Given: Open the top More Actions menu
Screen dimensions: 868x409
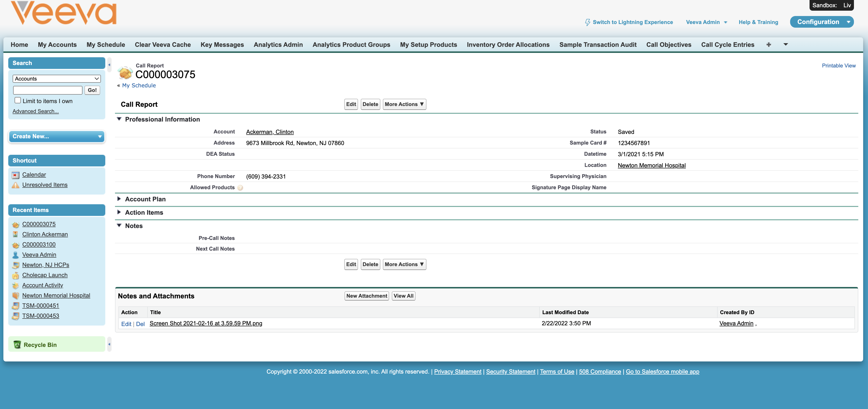Looking at the screenshot, I should point(404,105).
